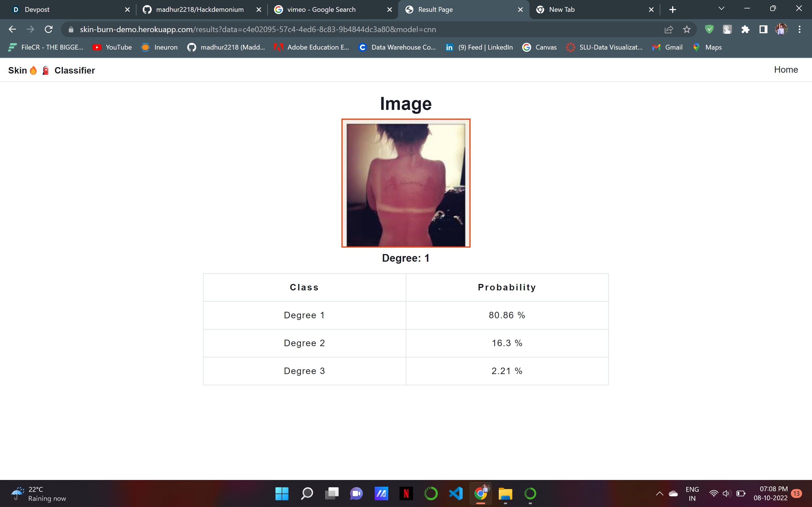The width and height of the screenshot is (812, 507).
Task: Open Chrome three-dot menu
Action: 800,30
